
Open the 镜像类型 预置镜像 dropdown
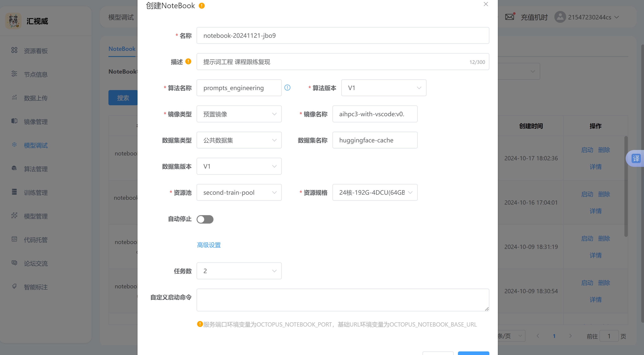click(239, 114)
